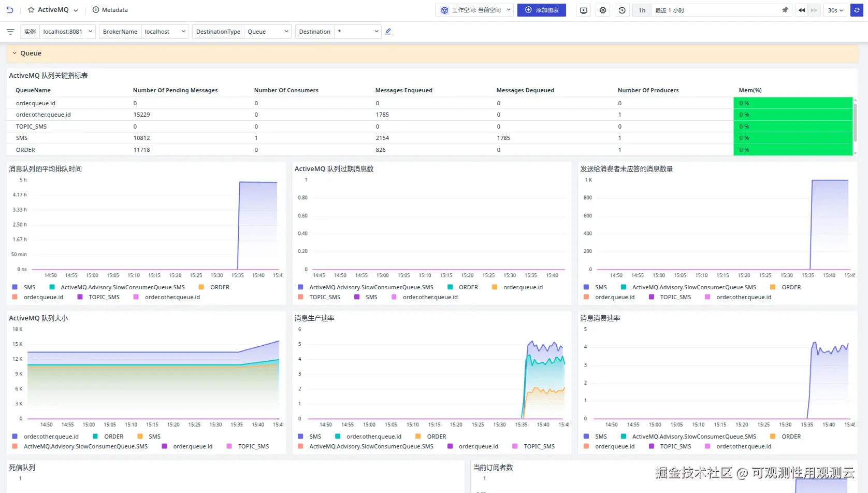Screen dimensions: 868x493
Task: Step time range backward with rewind icon
Action: [x=802, y=10]
